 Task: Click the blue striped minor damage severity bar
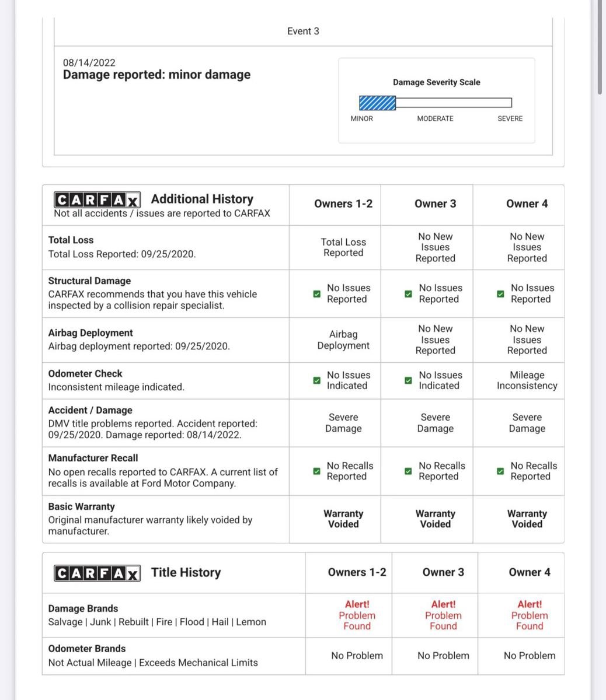tap(377, 103)
